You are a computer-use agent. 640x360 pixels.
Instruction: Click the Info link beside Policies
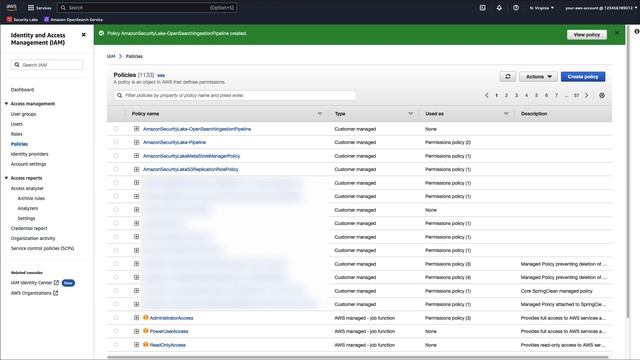tap(161, 76)
